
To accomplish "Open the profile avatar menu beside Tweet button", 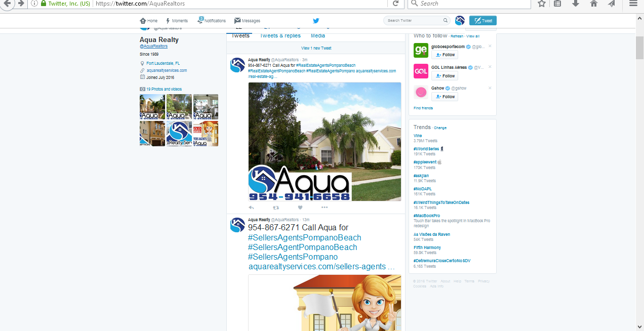I will 460,21.
